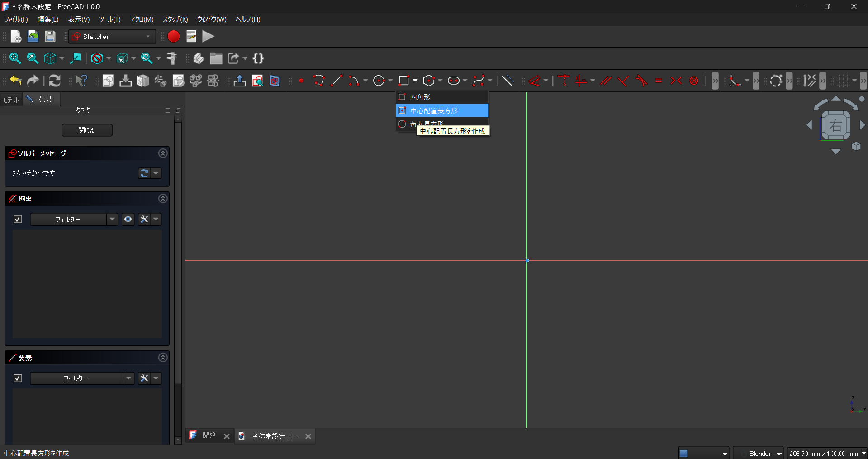Select the Polyline sketch tool
The image size is (868, 459).
(x=319, y=81)
